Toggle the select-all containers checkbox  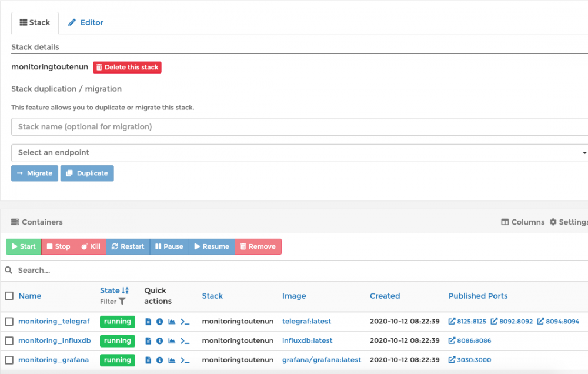pyautogui.click(x=9, y=296)
